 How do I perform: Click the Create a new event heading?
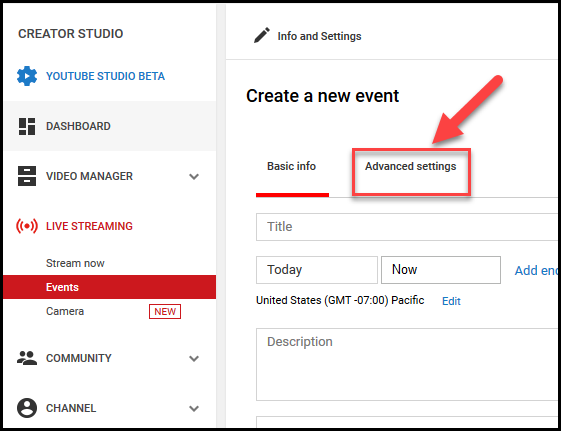point(322,96)
